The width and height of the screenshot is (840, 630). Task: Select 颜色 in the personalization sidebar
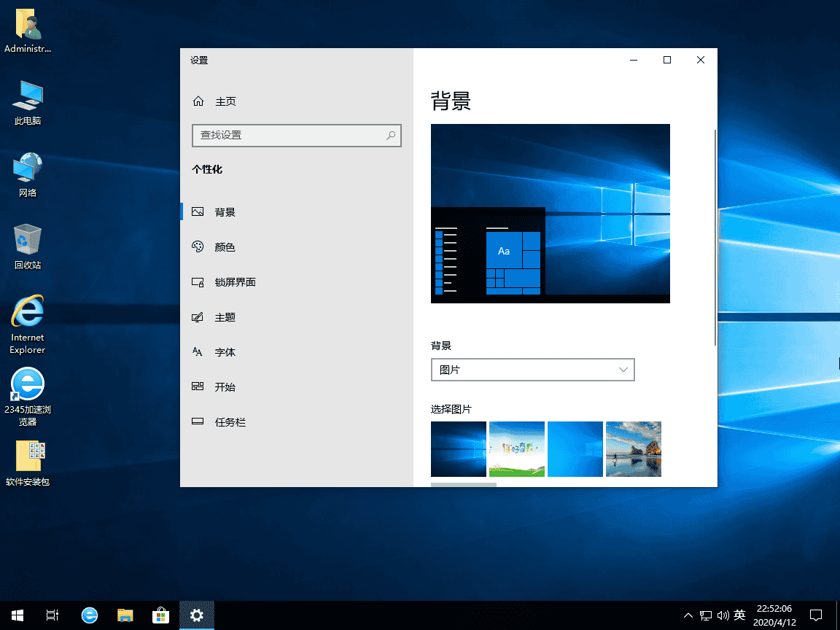pyautogui.click(x=296, y=246)
